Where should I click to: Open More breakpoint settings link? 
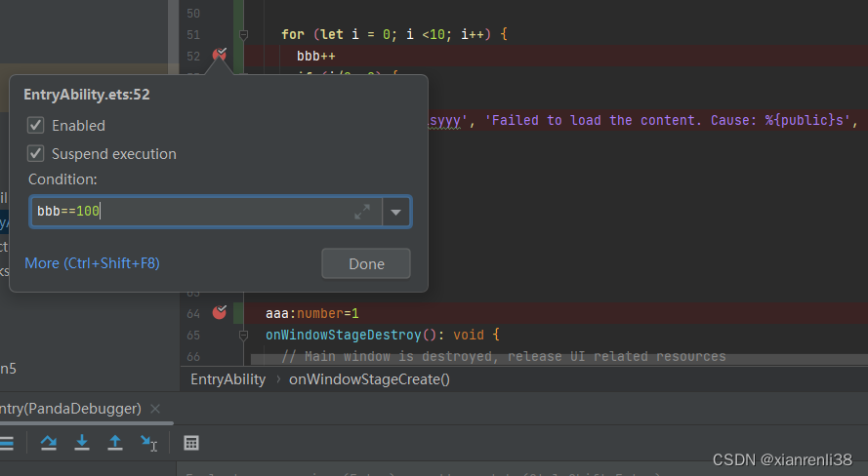click(x=93, y=263)
